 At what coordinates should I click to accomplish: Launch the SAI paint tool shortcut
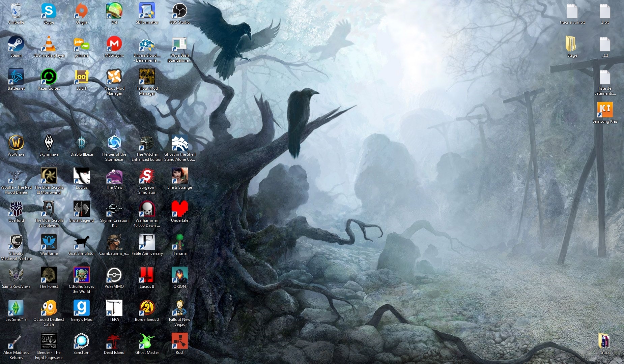pyautogui.click(x=114, y=11)
